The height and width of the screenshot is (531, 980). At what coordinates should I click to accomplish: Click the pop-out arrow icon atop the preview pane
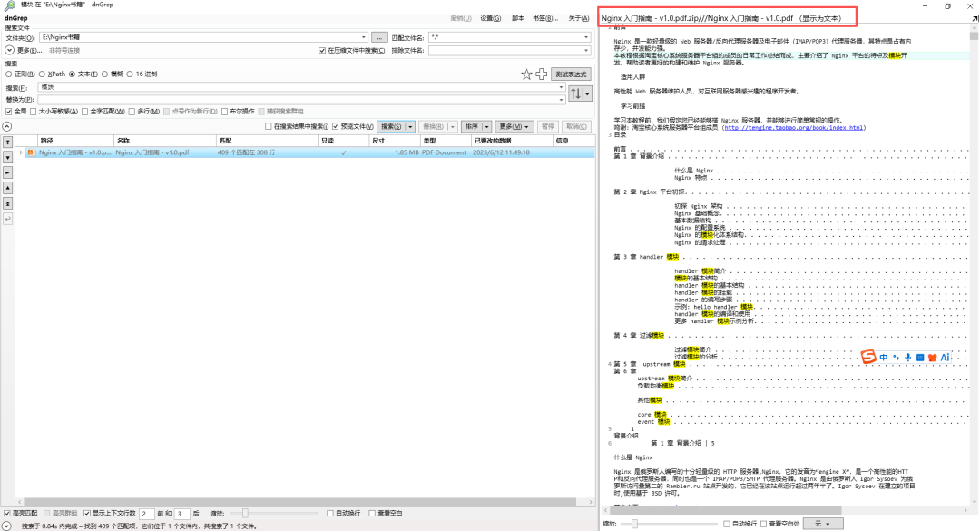coord(975,19)
